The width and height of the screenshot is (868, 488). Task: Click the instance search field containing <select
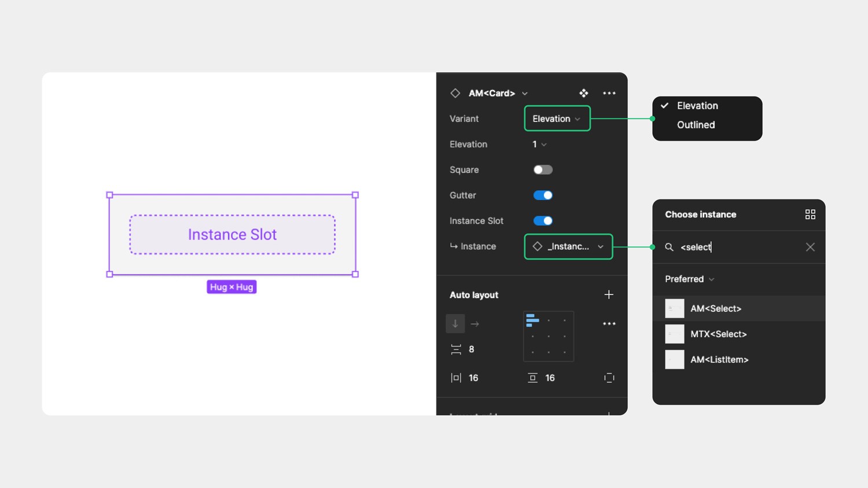pos(723,247)
